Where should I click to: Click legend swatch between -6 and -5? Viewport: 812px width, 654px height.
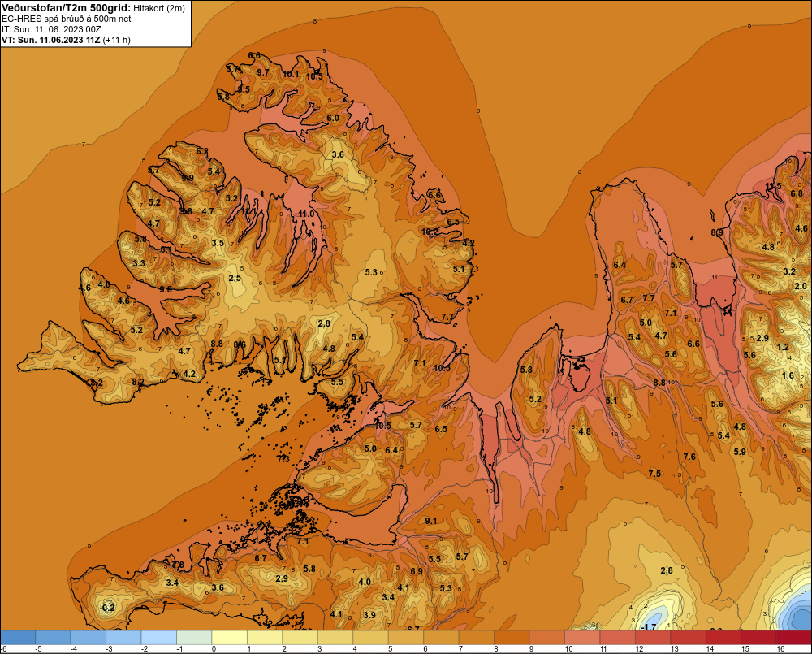coord(18,638)
